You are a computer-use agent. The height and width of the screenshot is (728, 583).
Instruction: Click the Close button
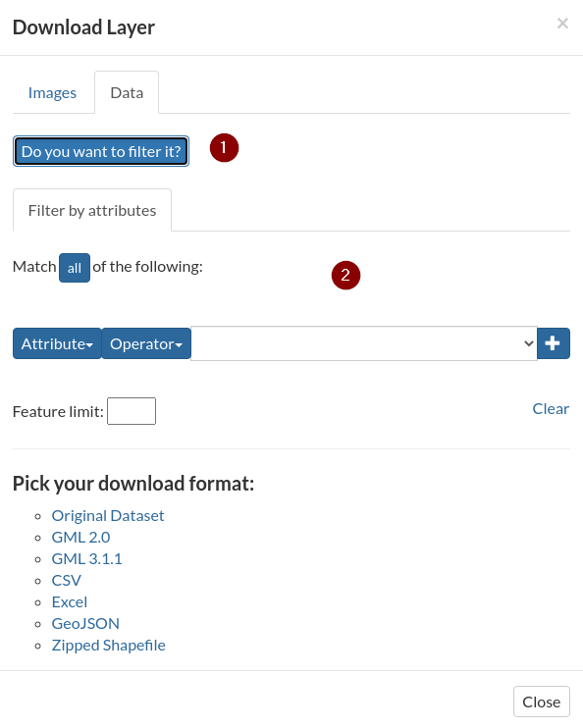(x=542, y=702)
